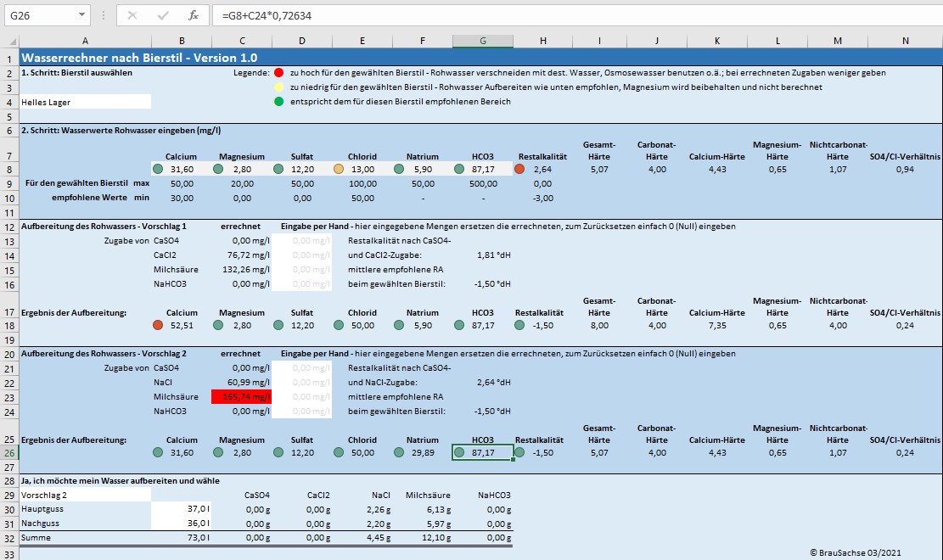Click the red legend circle for 'zu hoch'
The image size is (943, 560).
point(278,73)
